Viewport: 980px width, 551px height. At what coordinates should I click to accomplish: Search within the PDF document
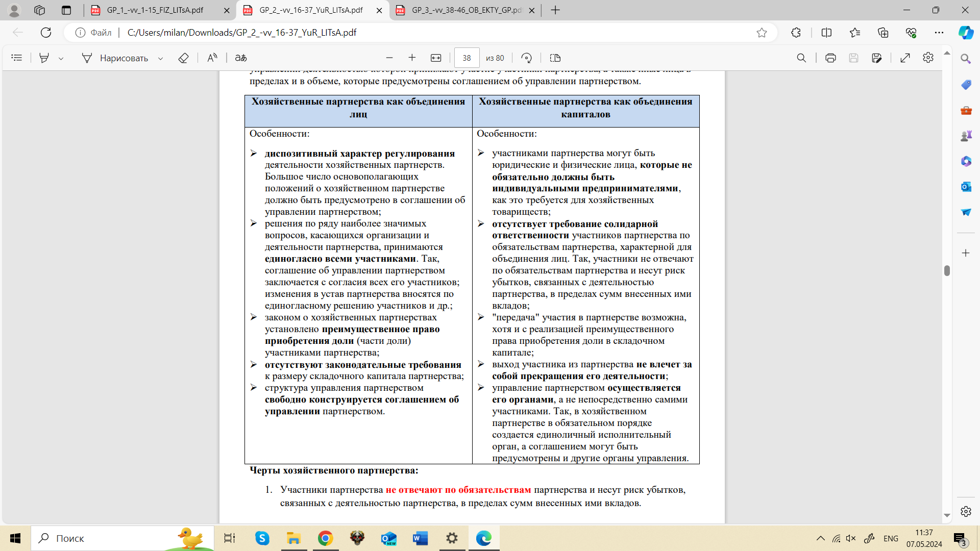pyautogui.click(x=801, y=58)
